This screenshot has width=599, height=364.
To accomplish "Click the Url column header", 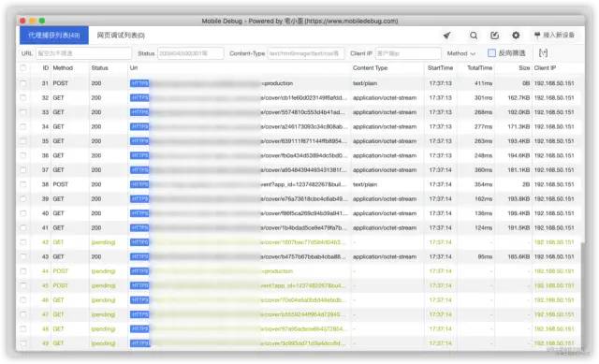I will 134,68.
